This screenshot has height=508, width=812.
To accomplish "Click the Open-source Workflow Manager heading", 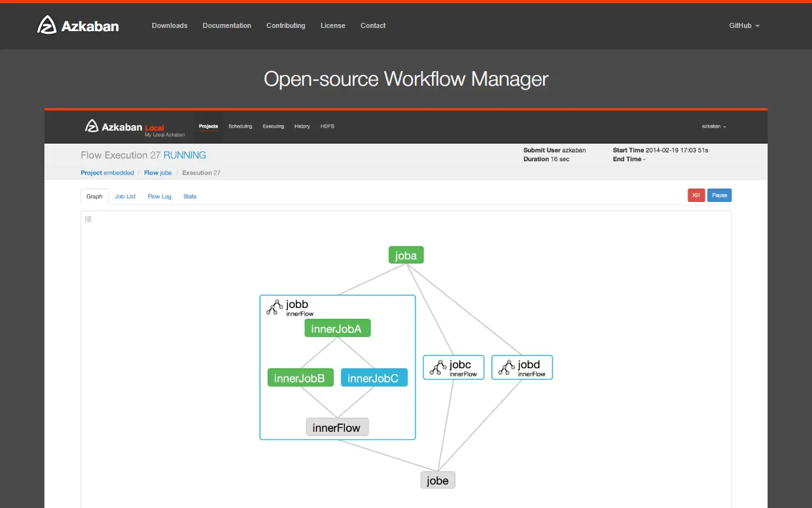I will (x=406, y=79).
